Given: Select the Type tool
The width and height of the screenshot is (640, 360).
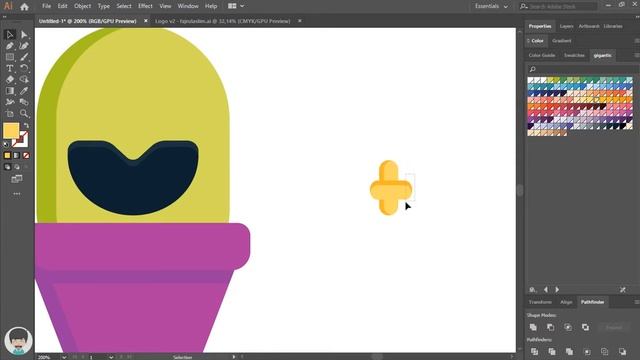Looking at the screenshot, I should coord(10,69).
